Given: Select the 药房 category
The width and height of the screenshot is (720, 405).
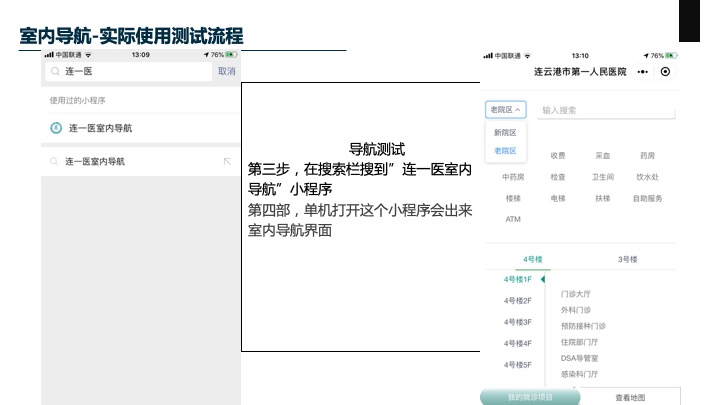Looking at the screenshot, I should 647,156.
